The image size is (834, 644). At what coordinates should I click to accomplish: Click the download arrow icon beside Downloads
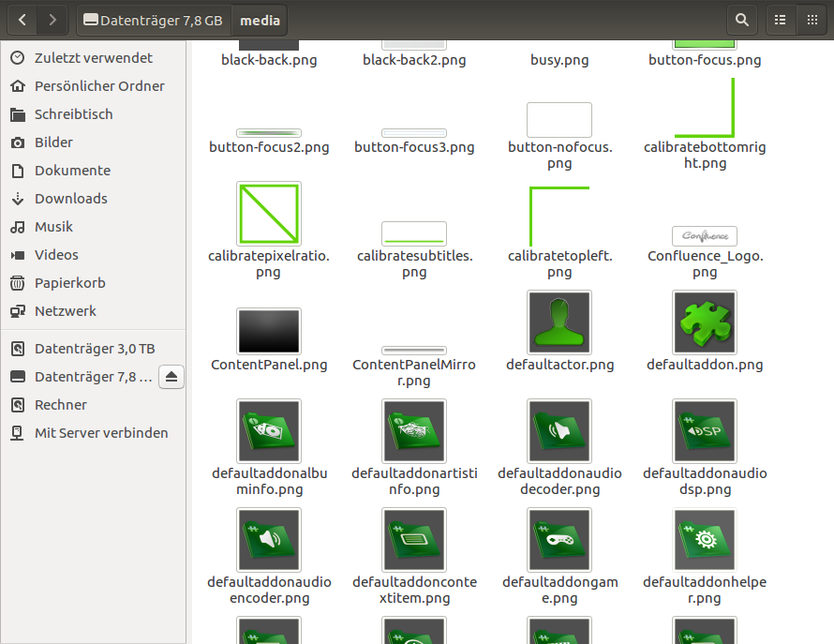[18, 199]
